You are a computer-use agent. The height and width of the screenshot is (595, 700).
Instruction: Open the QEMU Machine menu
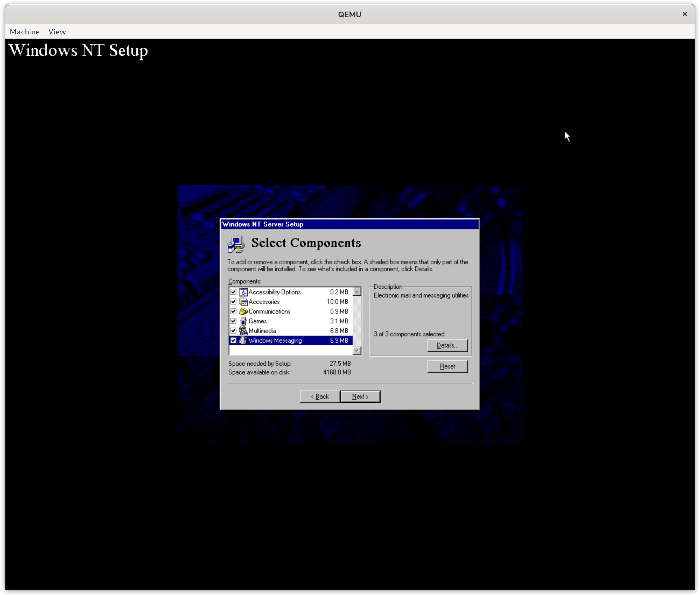(25, 32)
